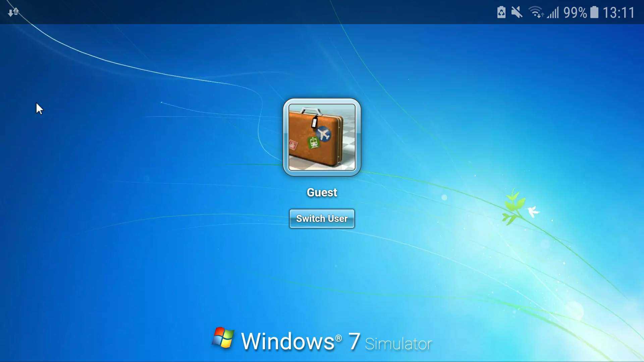This screenshot has width=644, height=362.
Task: Select the cellular signal bars icon
Action: 553,13
